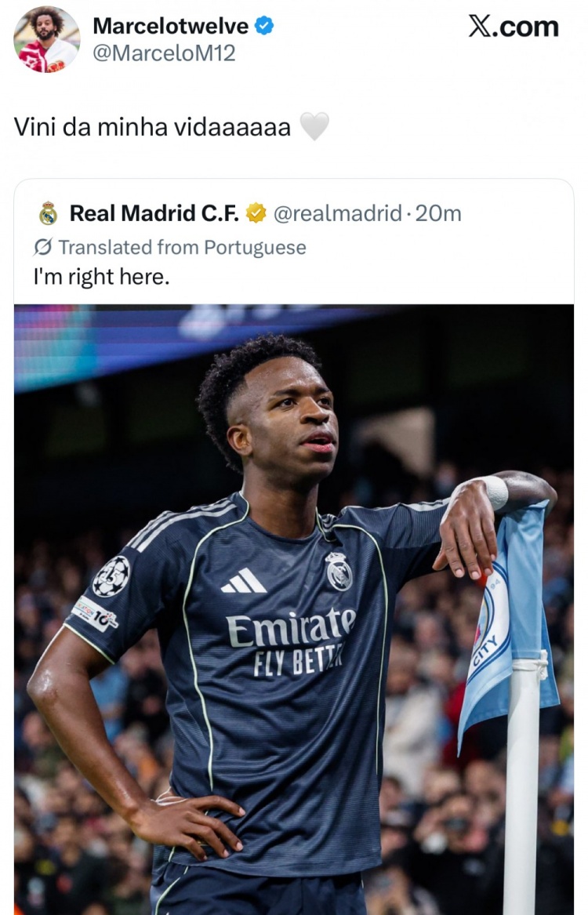The image size is (588, 915).
Task: Click the translation icon before Translated from Portuguese
Action: pyautogui.click(x=43, y=248)
